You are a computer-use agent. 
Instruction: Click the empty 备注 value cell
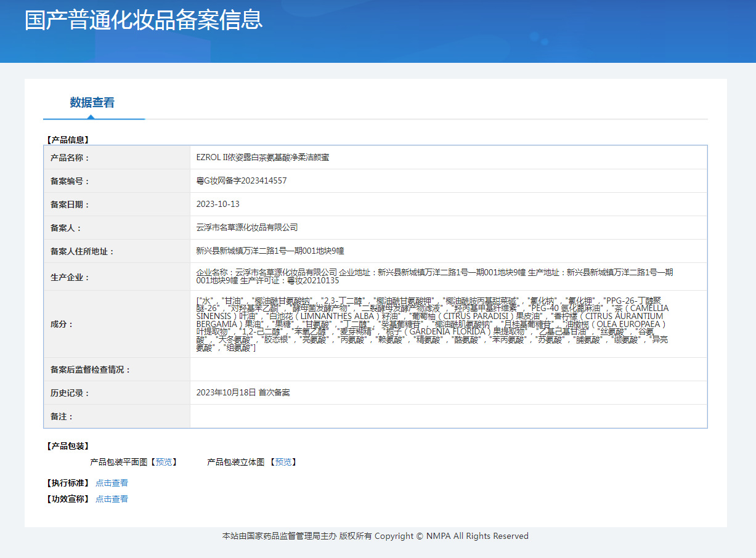click(x=448, y=416)
